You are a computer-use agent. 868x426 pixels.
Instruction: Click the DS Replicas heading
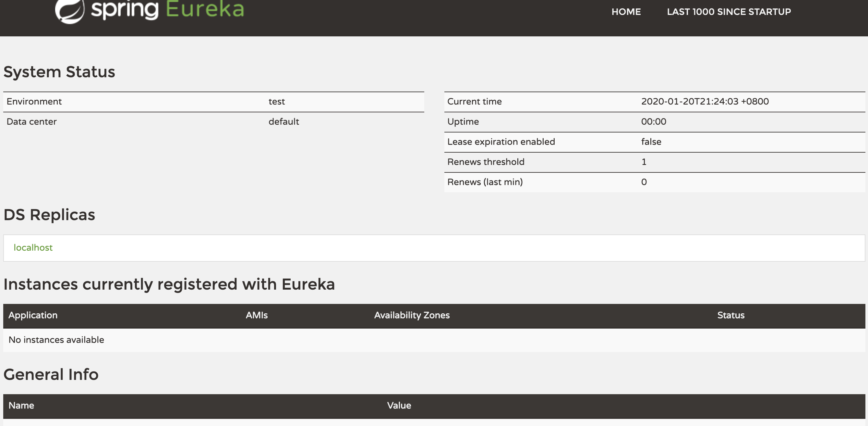click(49, 215)
